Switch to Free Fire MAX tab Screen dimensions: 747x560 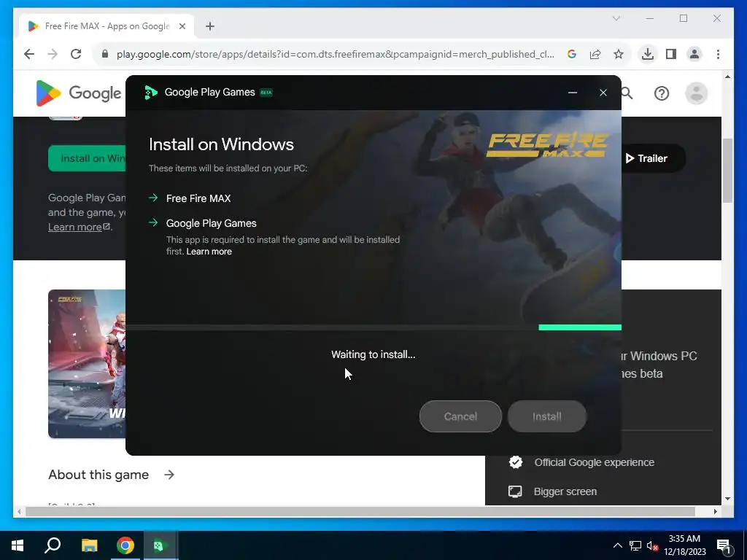[x=107, y=26]
